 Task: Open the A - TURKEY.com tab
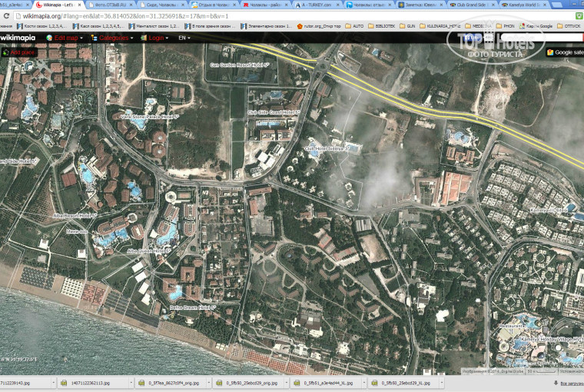click(318, 5)
